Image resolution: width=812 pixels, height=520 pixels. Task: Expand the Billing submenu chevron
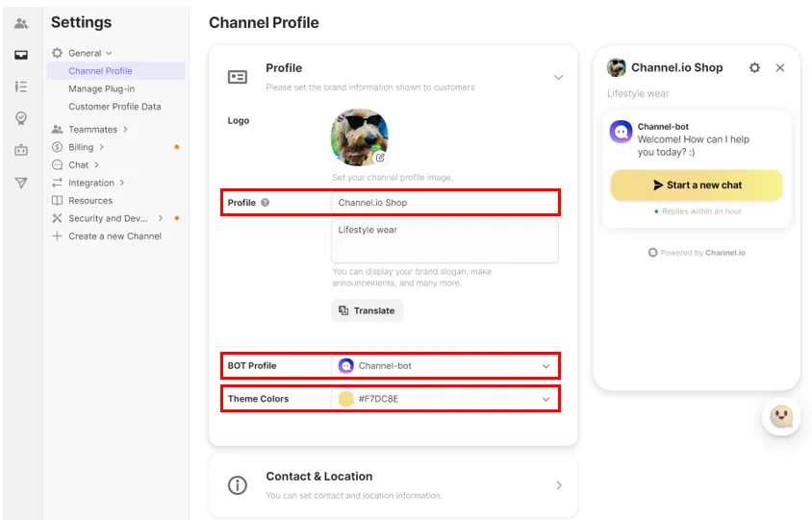click(x=102, y=147)
